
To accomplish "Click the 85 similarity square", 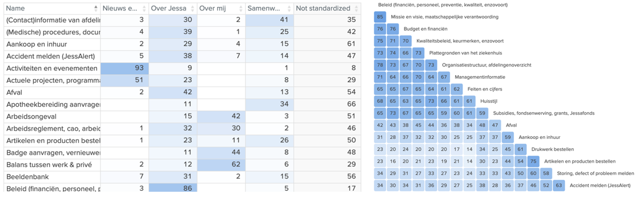I will click(x=380, y=17).
